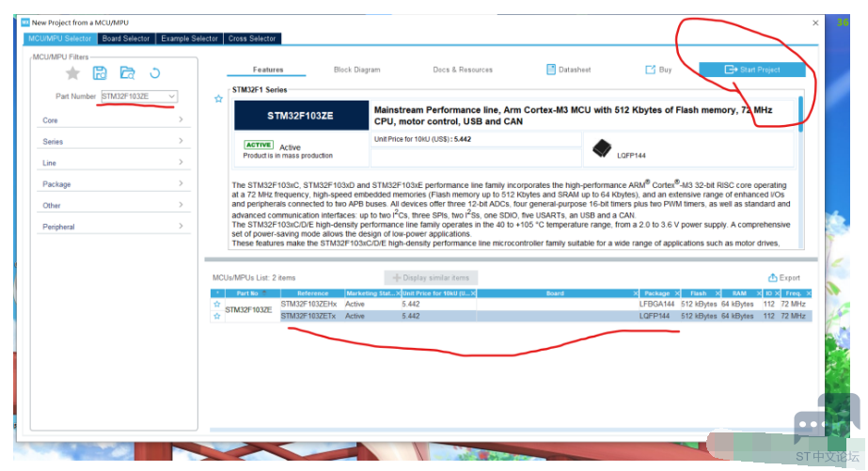Open the Datasheet document icon

tap(551, 70)
